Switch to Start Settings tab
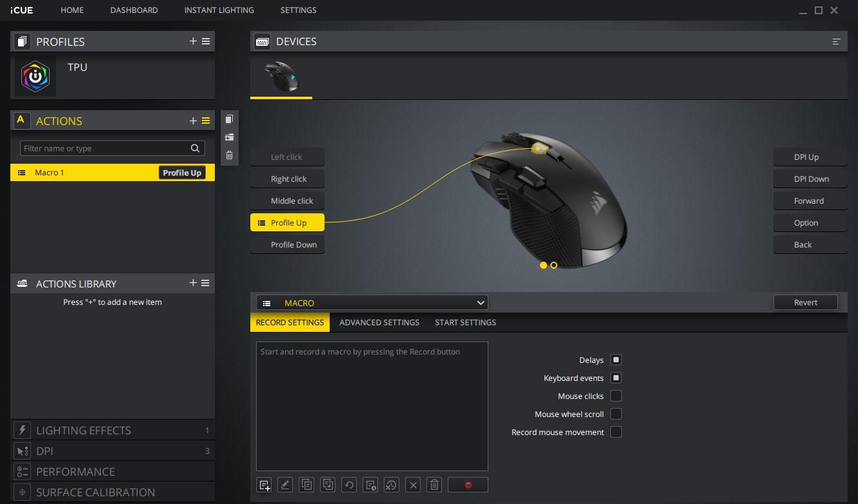The image size is (858, 504). point(466,322)
